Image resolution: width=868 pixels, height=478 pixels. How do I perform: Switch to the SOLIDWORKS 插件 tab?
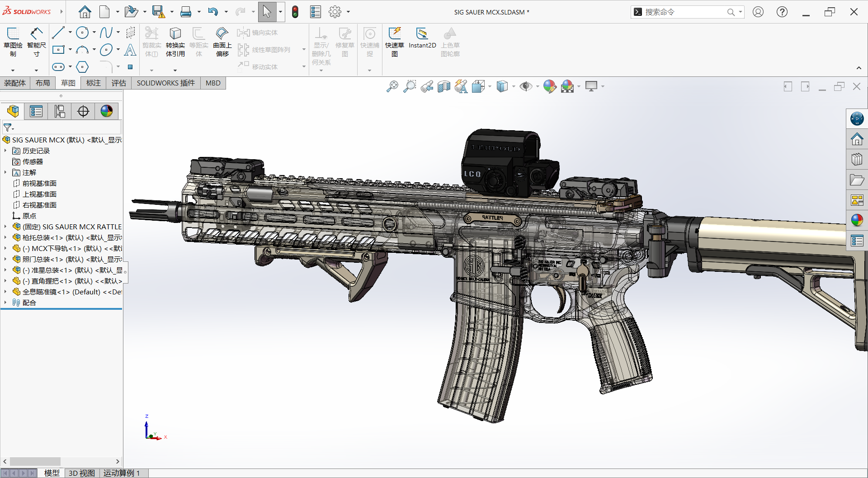(x=166, y=83)
